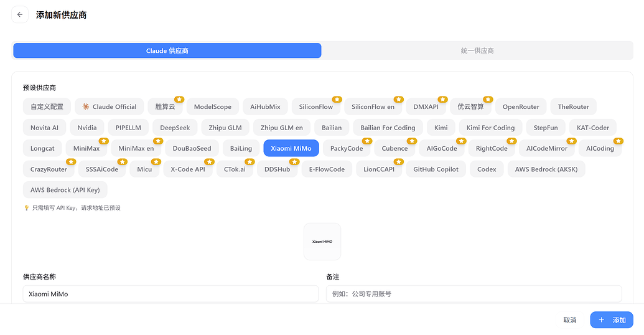Choose MiniMax en preset

point(136,148)
